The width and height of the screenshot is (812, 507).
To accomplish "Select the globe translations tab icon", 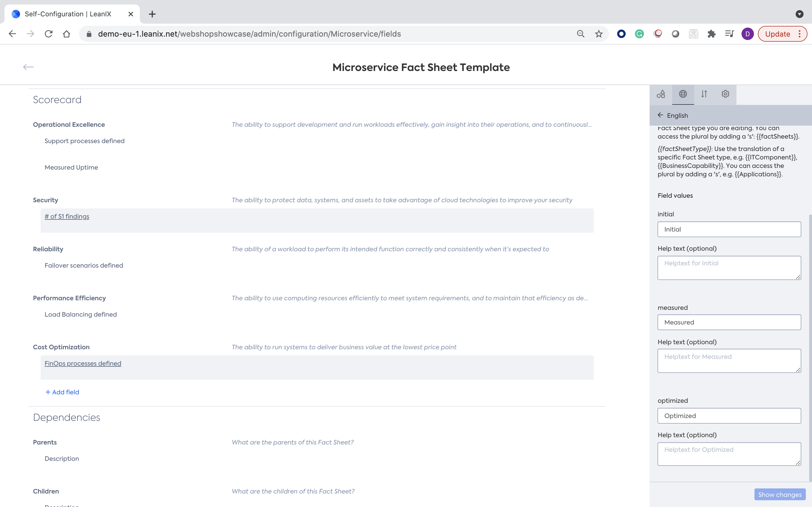I will [683, 94].
